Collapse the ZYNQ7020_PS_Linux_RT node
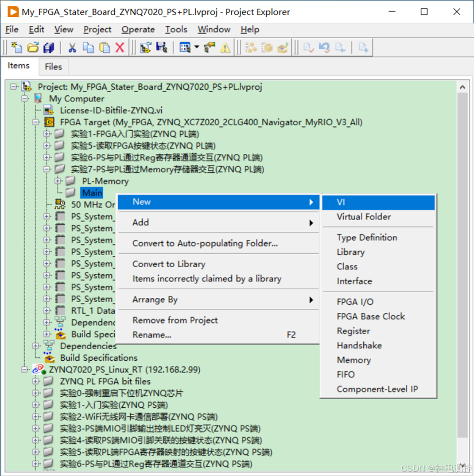Viewport: 474px width, 476px height. (x=24, y=370)
